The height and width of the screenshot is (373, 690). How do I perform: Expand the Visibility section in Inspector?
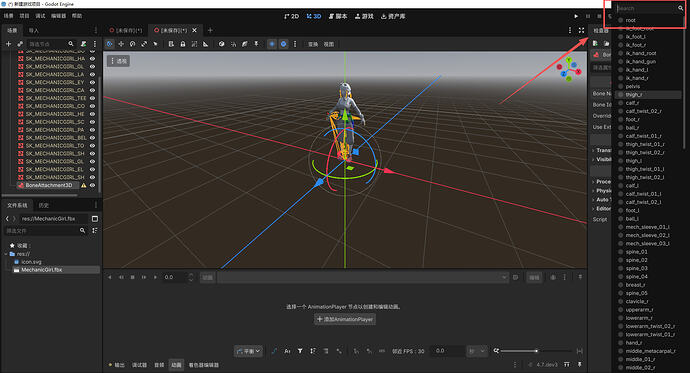point(601,159)
